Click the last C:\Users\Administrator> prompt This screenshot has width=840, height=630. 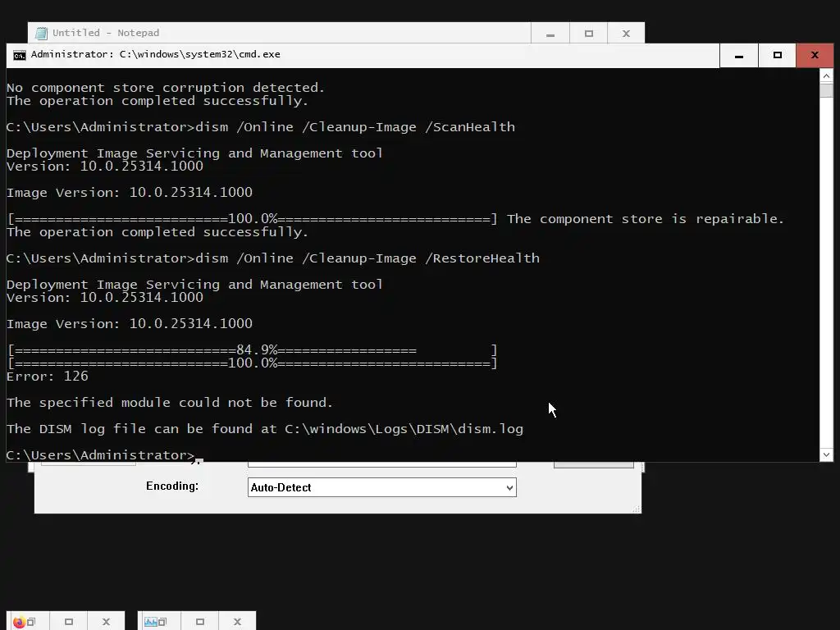pyautogui.click(x=101, y=454)
